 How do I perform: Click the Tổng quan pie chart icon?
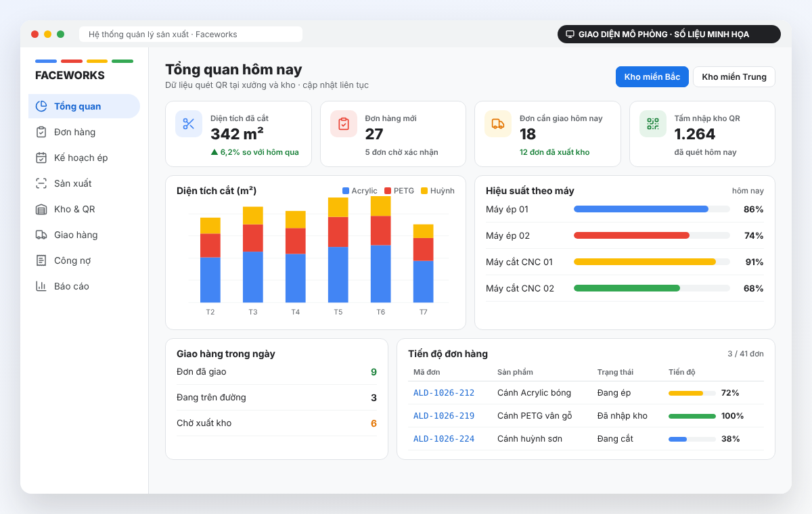[41, 106]
